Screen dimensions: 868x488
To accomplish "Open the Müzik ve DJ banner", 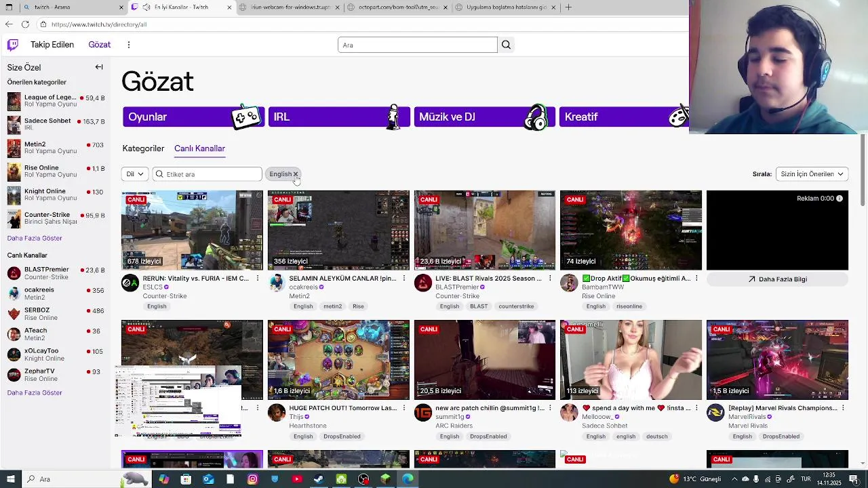I will [x=484, y=117].
